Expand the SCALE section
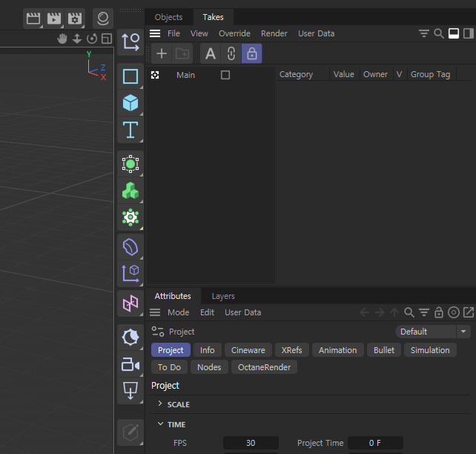476x454 pixels. [x=160, y=404]
